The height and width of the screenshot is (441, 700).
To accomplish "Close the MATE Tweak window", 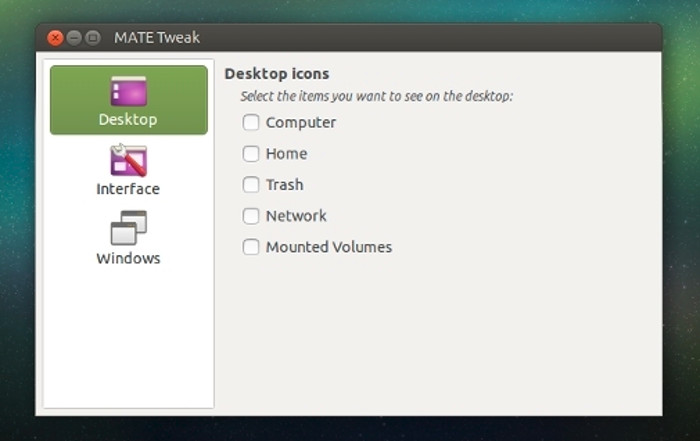I will coord(55,38).
